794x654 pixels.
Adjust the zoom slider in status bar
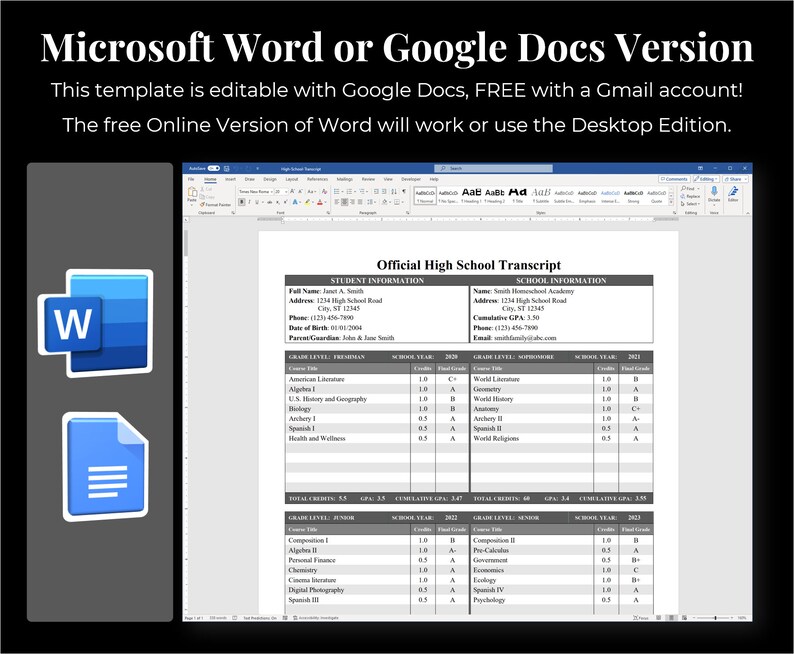[x=715, y=618]
